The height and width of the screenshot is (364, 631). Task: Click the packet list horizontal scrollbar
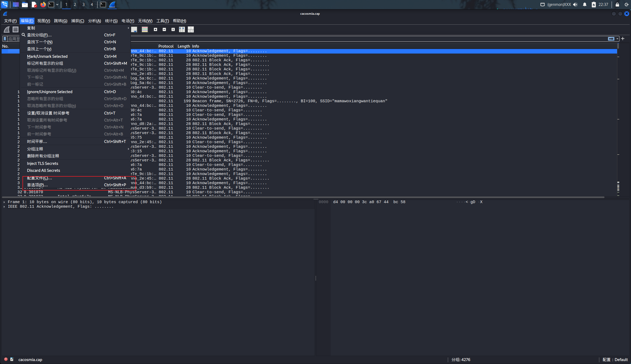tap(302, 197)
